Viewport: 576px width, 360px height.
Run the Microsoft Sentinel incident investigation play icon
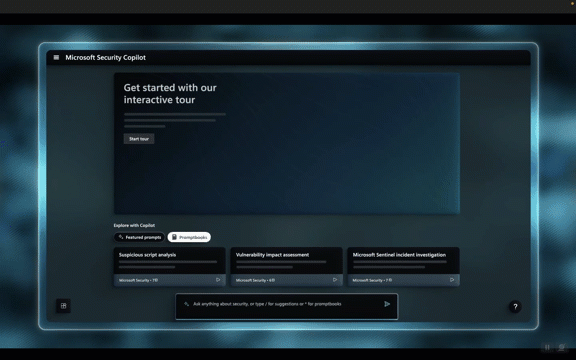(x=452, y=280)
